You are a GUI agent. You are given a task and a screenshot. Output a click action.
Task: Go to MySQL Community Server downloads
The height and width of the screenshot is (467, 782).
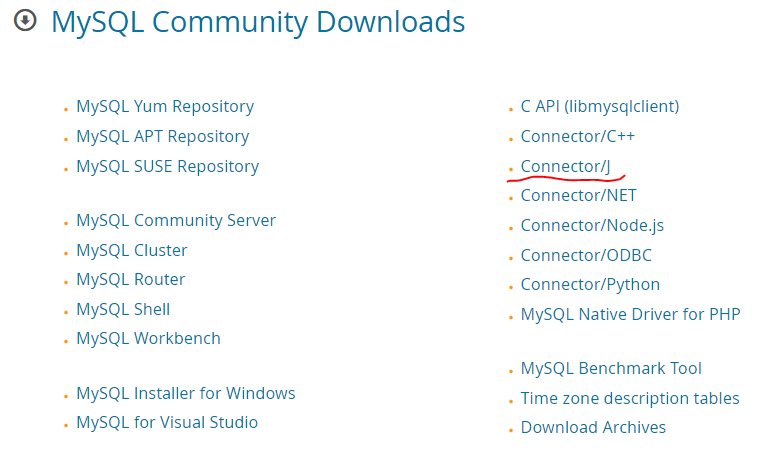(x=176, y=221)
